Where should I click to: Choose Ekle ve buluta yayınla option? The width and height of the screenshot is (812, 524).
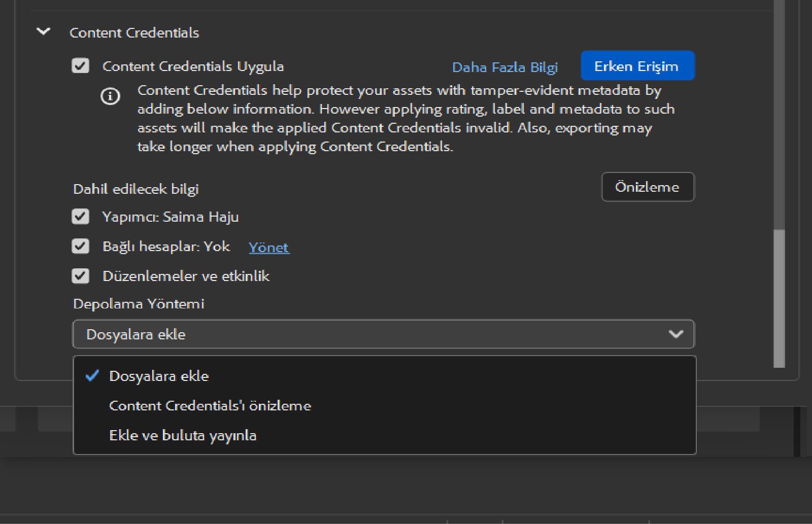pos(385,435)
